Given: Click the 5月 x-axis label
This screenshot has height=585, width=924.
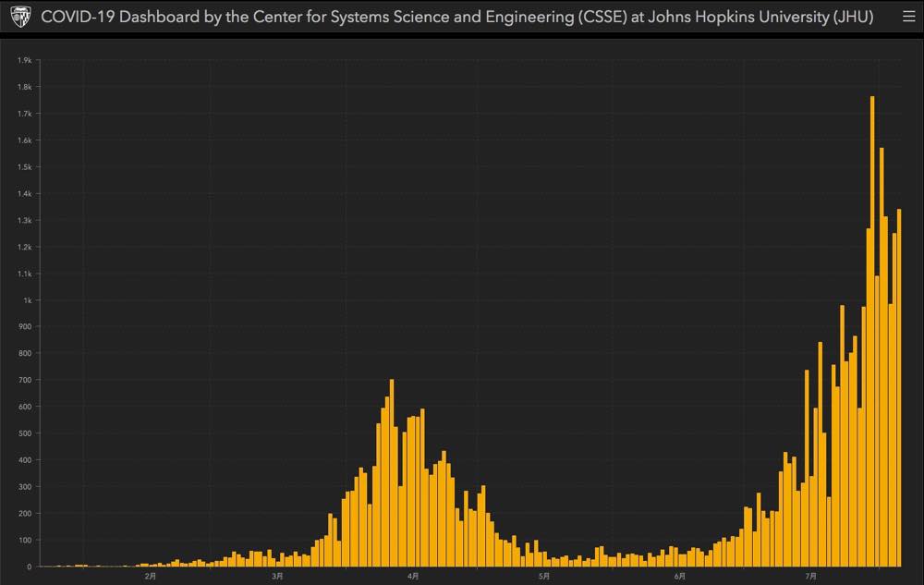Looking at the screenshot, I should 544,576.
